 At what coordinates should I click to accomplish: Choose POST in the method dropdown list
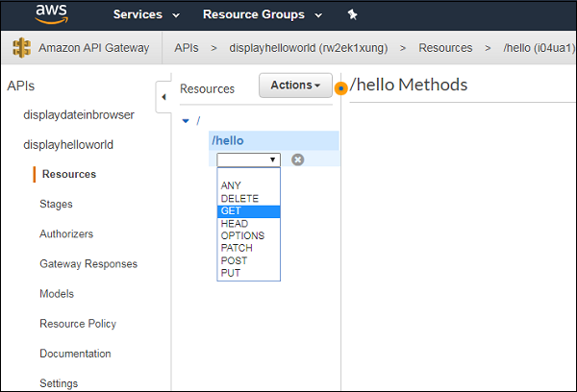[234, 260]
